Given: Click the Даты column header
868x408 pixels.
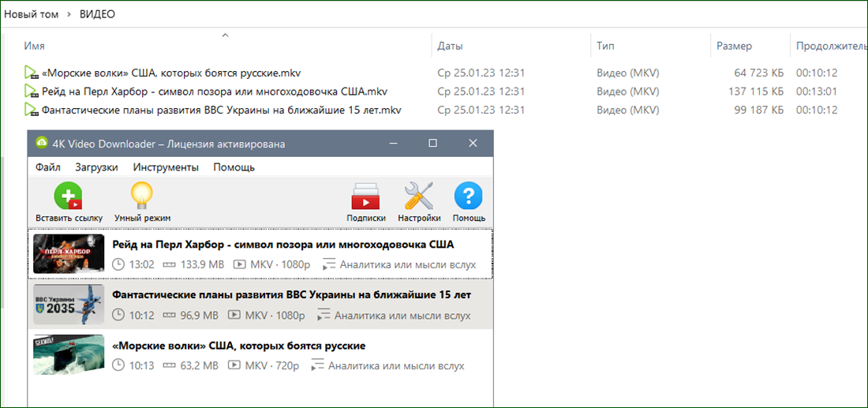Looking at the screenshot, I should (450, 46).
